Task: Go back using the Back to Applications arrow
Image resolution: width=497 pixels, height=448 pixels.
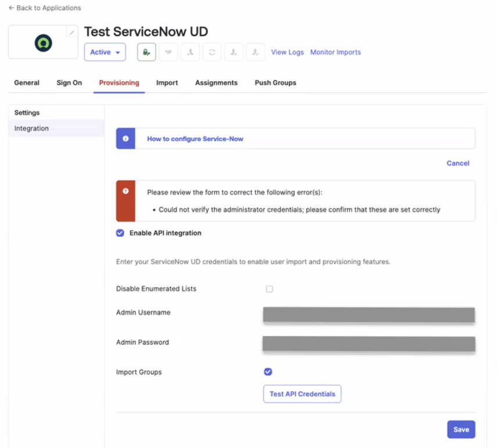Action: tap(12, 8)
